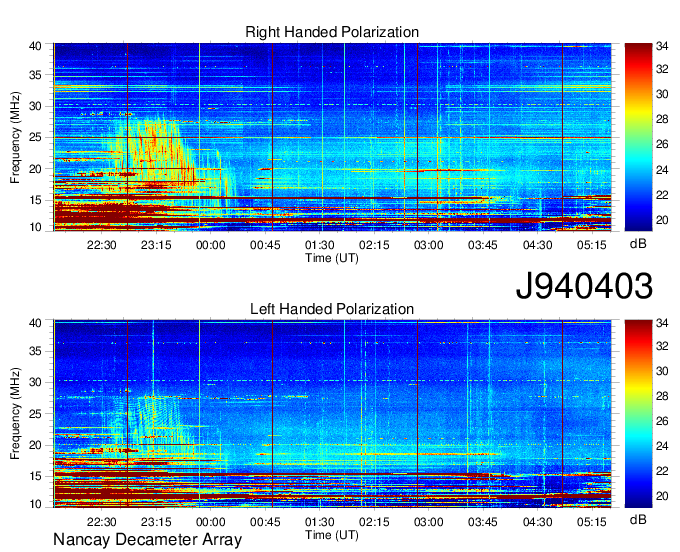Click the dB unit label under Left Handed colorbar

click(638, 519)
